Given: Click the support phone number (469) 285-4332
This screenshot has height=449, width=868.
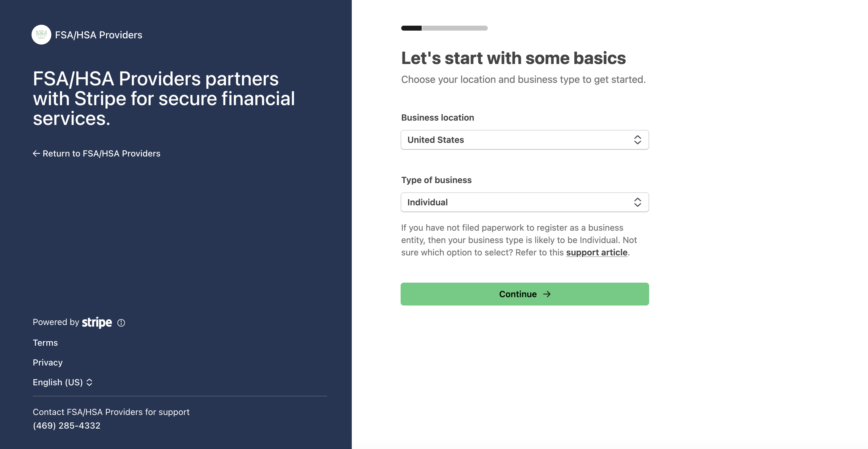Looking at the screenshot, I should [x=66, y=426].
